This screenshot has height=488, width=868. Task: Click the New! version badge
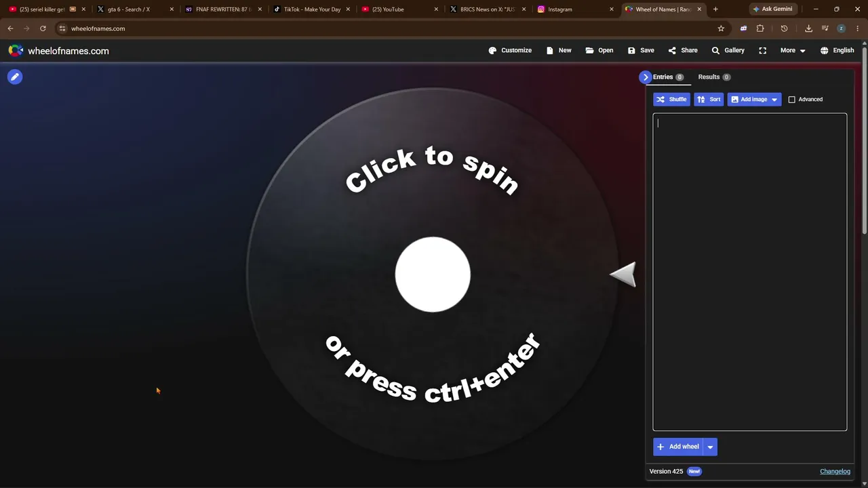tap(694, 472)
